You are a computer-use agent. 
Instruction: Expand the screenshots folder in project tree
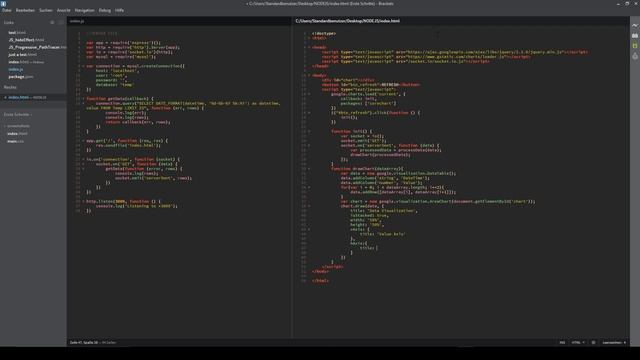pos(18,126)
